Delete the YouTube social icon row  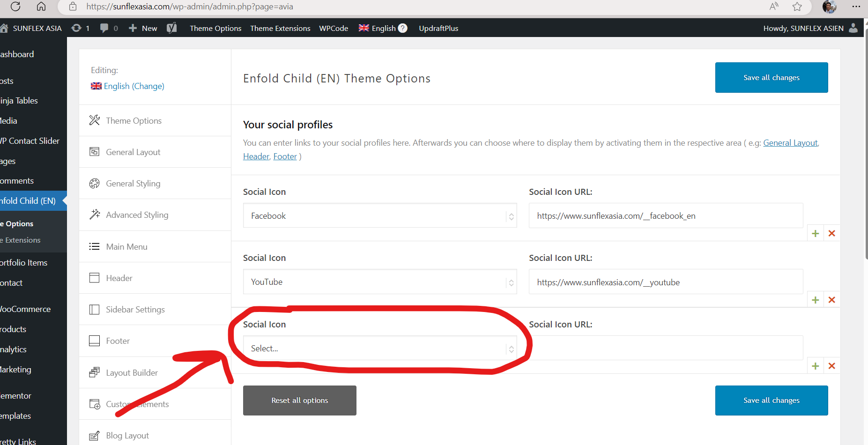click(832, 300)
